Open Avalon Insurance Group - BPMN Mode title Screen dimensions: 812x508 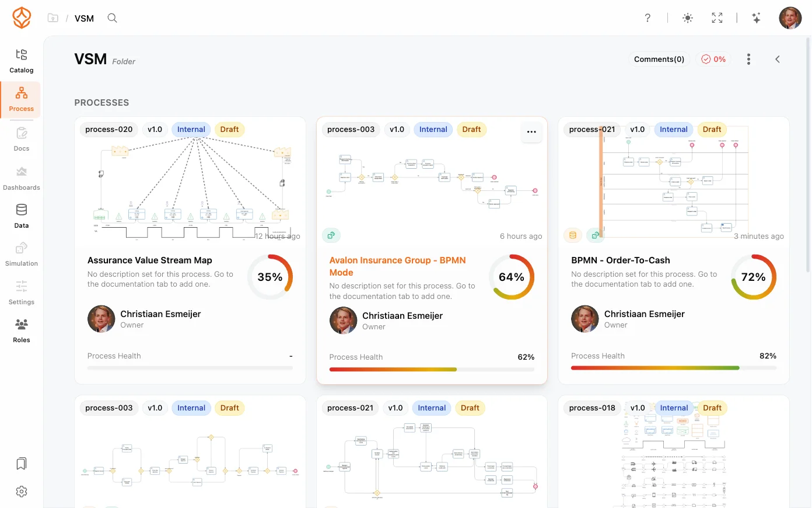397,266
